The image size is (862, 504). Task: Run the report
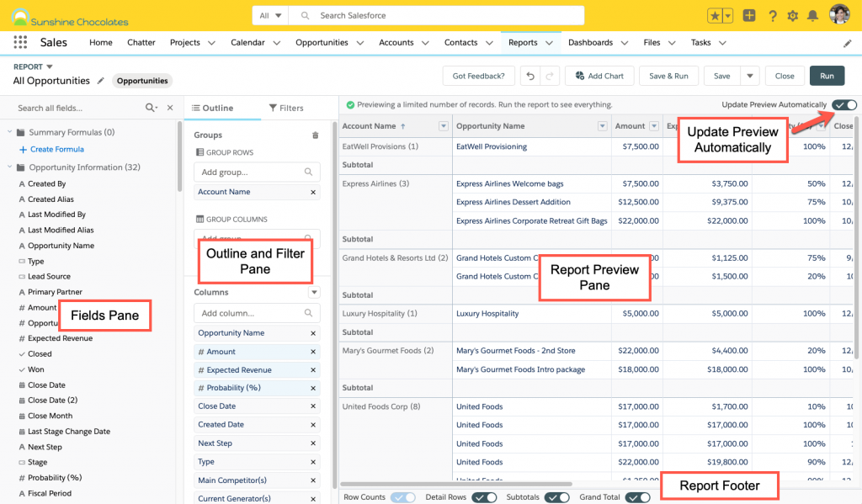coord(827,76)
